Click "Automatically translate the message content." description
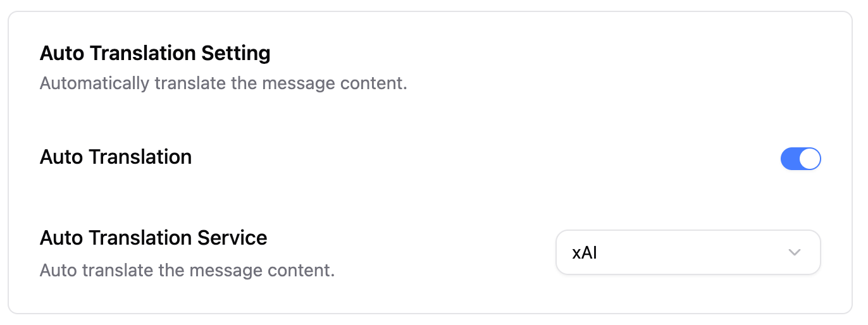The width and height of the screenshot is (868, 325). [x=223, y=83]
